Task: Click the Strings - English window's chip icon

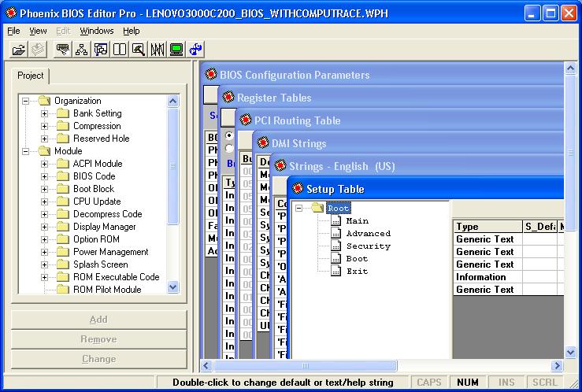Action: (280, 166)
